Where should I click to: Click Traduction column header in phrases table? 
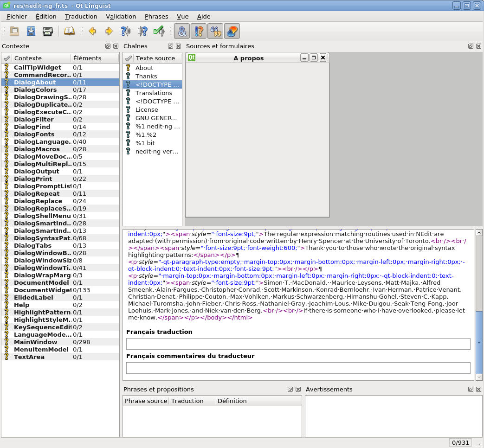tap(191, 401)
